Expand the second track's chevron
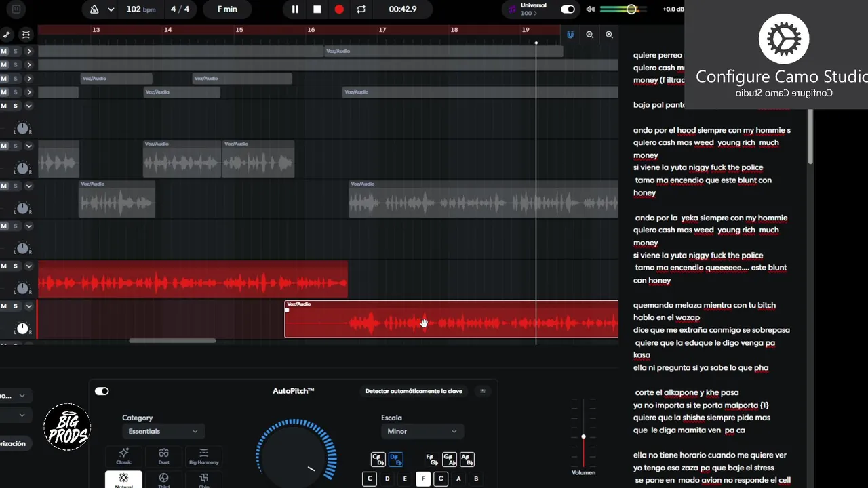The image size is (868, 488). point(28,65)
